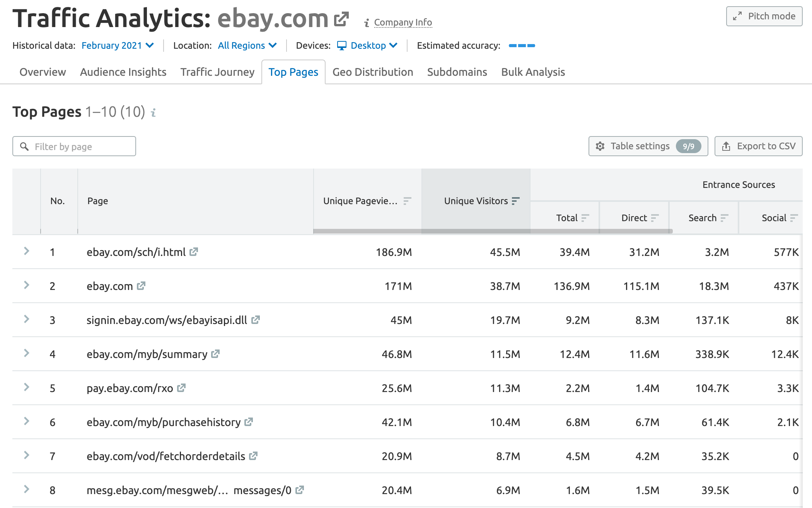Click external link icon next to ebay.com/sch/i.html
The width and height of the screenshot is (812, 508).
click(x=194, y=252)
